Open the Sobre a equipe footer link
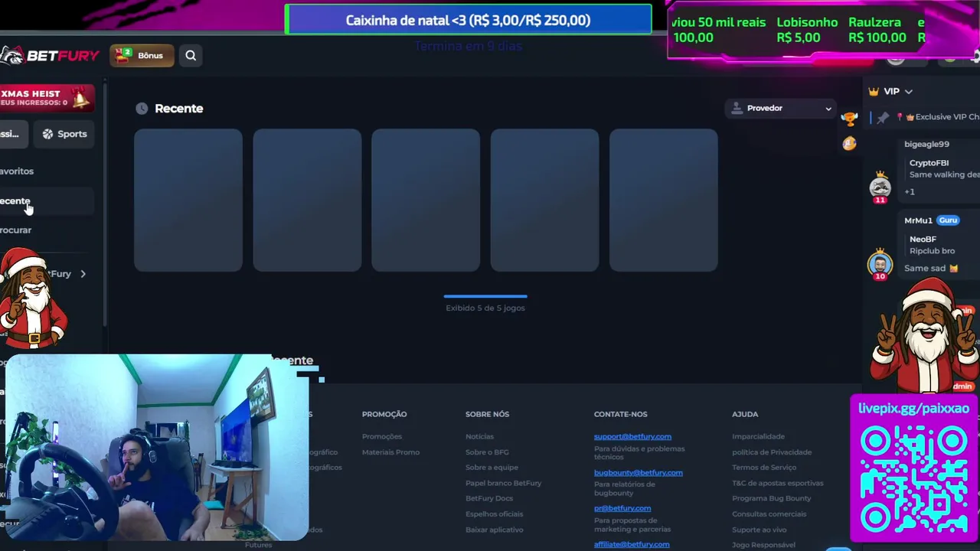Viewport: 980px width, 551px height. 492,468
